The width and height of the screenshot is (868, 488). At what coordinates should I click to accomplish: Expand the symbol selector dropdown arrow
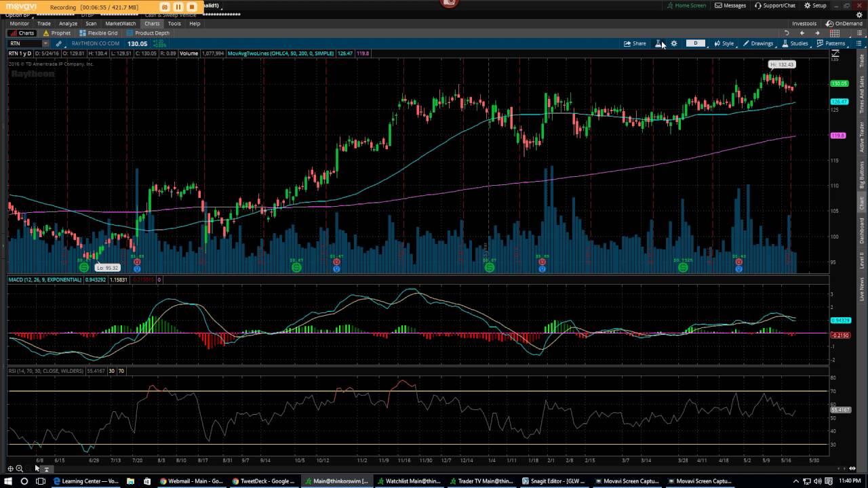[45, 43]
